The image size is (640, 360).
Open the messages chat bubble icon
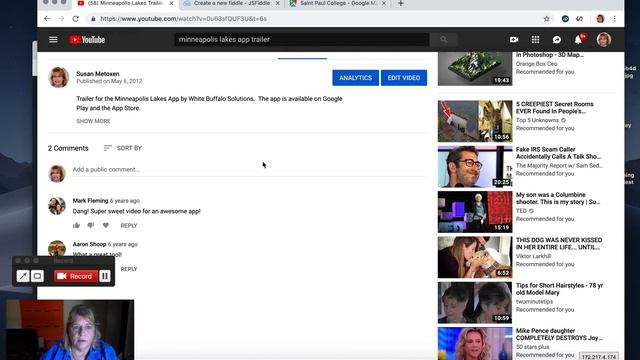[x=557, y=40]
